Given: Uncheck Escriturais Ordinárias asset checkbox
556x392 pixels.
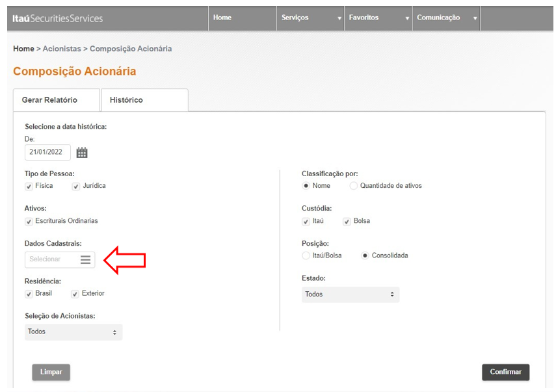Looking at the screenshot, I should point(29,222).
